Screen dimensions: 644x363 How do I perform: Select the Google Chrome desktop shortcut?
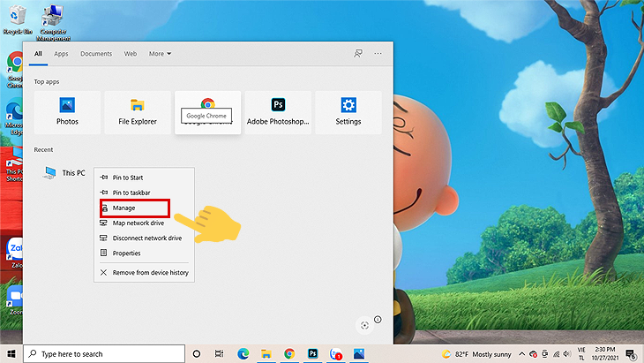pyautogui.click(x=15, y=70)
